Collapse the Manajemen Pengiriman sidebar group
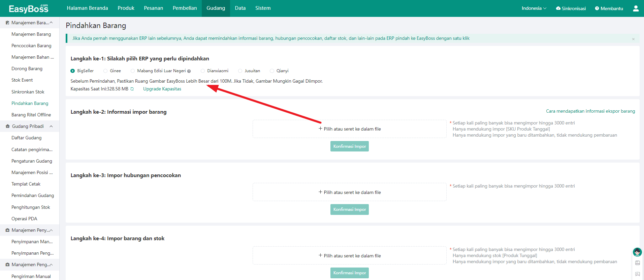644x280 pixels. 51,264
